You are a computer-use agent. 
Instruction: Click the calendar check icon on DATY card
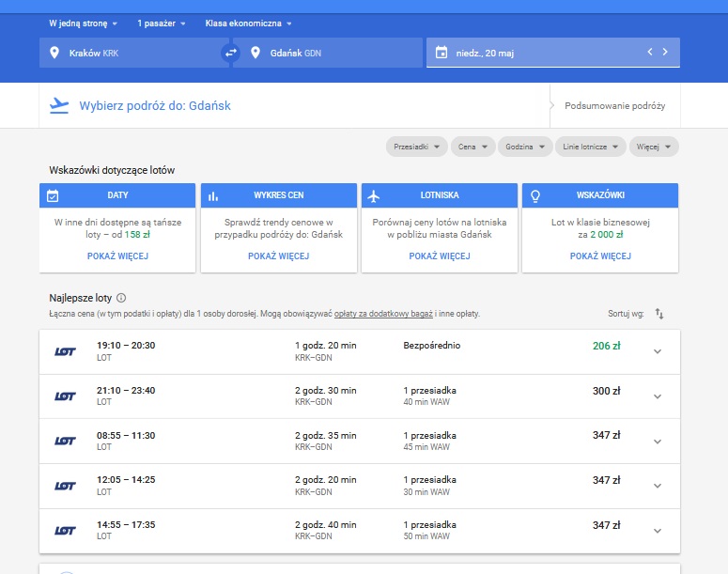pos(53,196)
